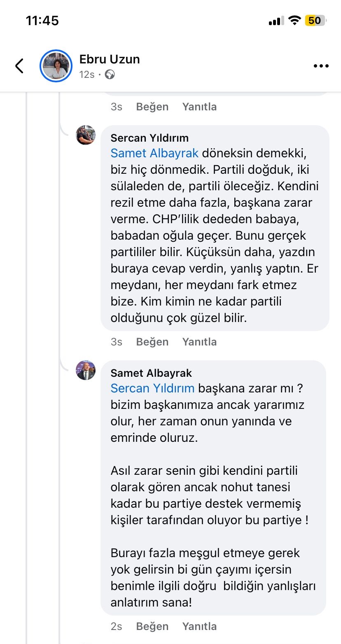Open the blue Sercan Yıldırım mention link
Screen dimensions: 341x644
[152, 388]
